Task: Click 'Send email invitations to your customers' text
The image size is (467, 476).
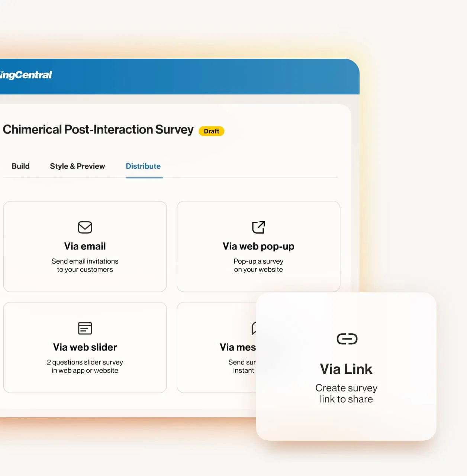Action: pos(85,266)
